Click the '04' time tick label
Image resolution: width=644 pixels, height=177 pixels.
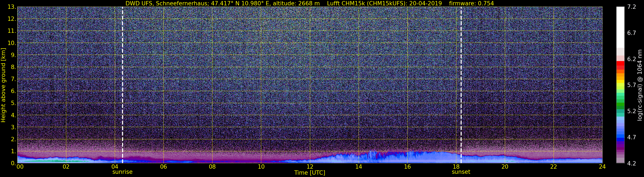(115, 167)
